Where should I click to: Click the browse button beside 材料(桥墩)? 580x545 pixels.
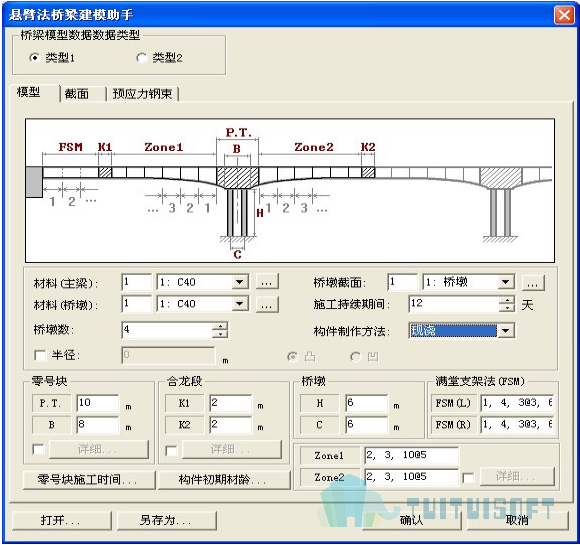coord(267,305)
